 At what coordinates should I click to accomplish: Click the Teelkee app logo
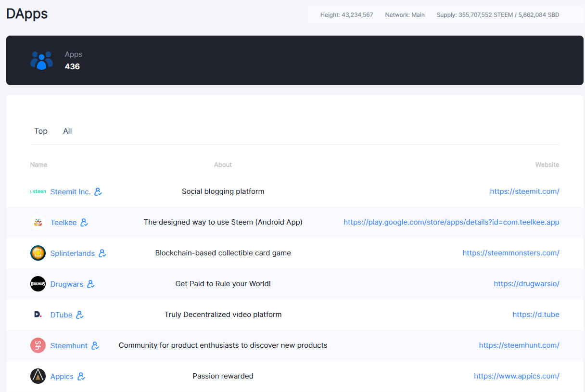click(x=38, y=222)
